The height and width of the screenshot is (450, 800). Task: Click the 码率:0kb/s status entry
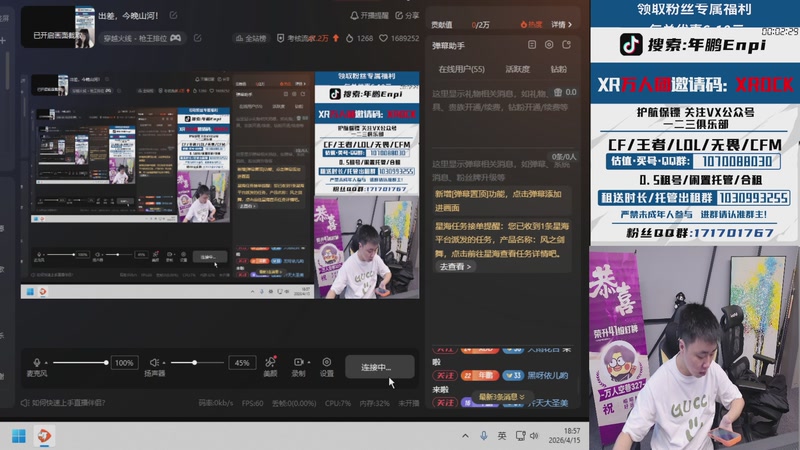(215, 403)
